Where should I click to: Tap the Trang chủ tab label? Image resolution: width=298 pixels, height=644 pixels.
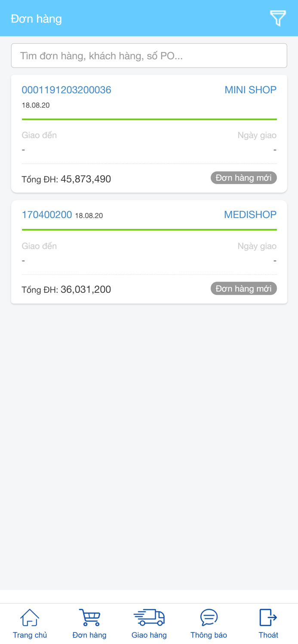[30, 635]
